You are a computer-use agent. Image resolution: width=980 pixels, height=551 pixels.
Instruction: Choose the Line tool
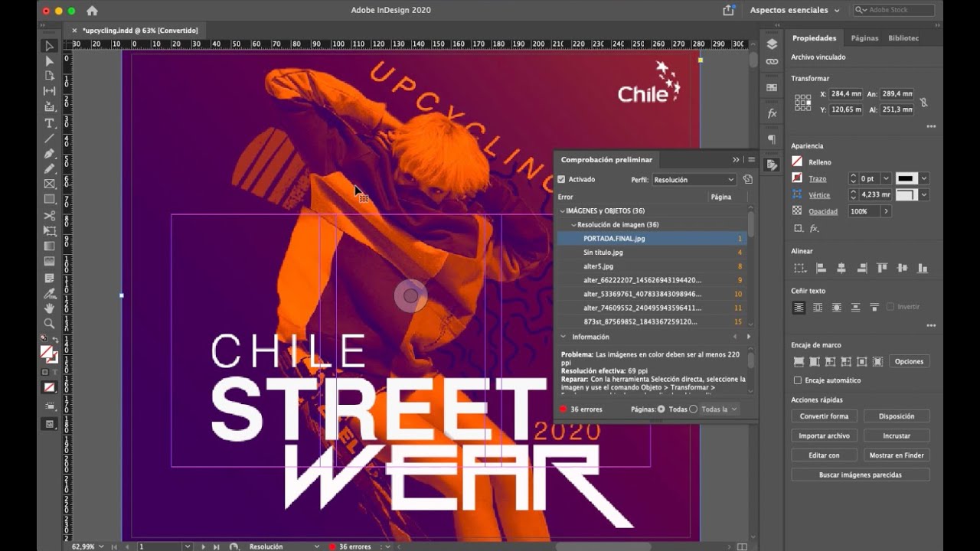coord(50,139)
